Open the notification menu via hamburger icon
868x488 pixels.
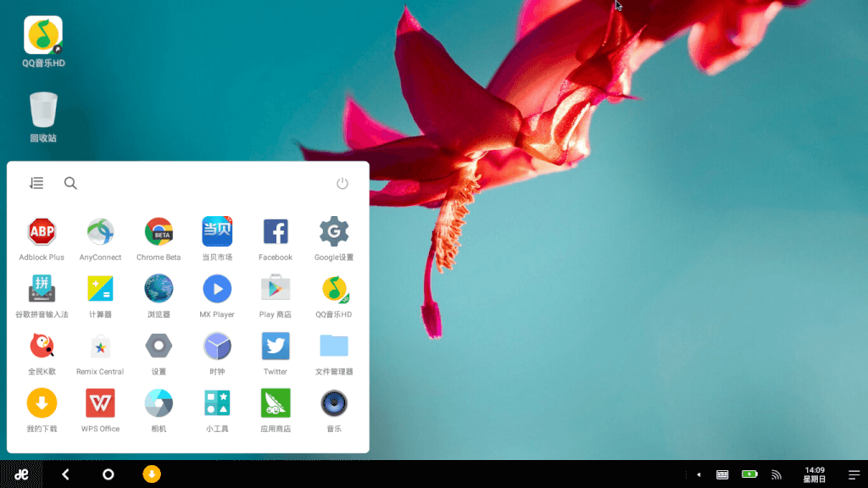click(854, 474)
